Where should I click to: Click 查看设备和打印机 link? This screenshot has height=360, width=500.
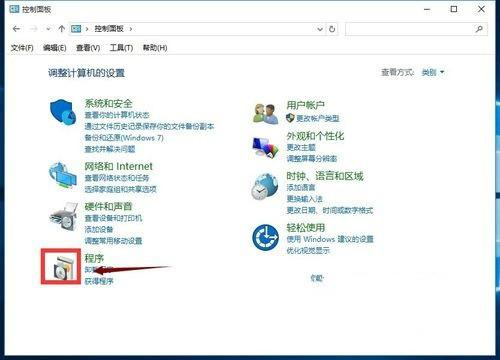pos(113,218)
